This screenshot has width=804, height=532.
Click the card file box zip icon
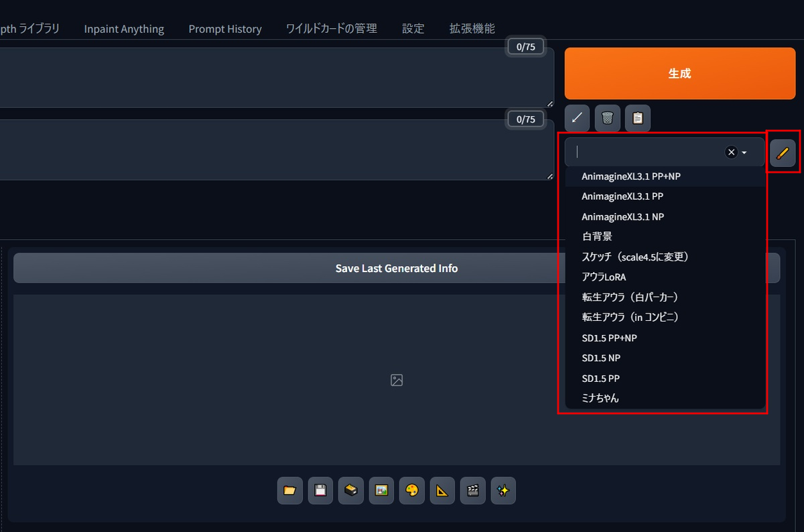(x=351, y=490)
